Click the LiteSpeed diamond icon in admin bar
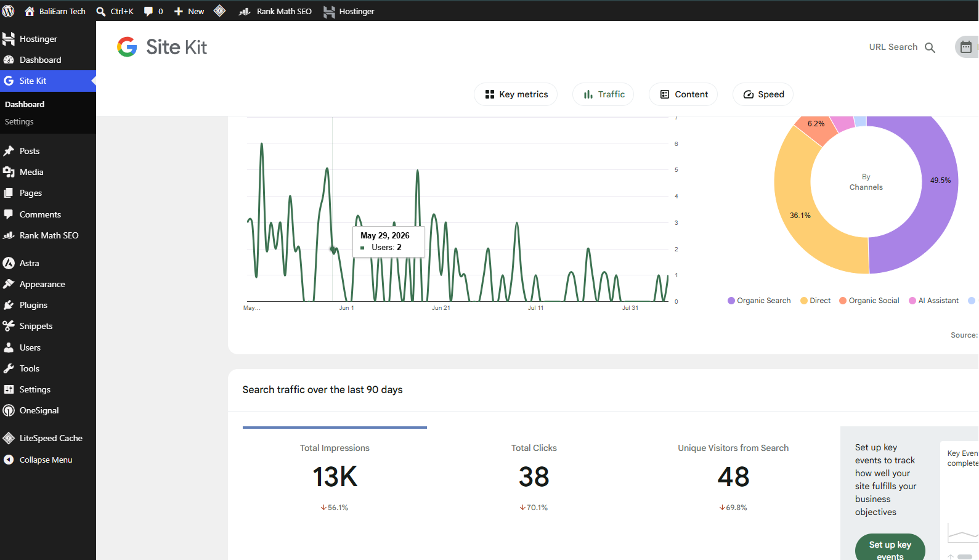This screenshot has height=560, width=979. click(x=220, y=11)
